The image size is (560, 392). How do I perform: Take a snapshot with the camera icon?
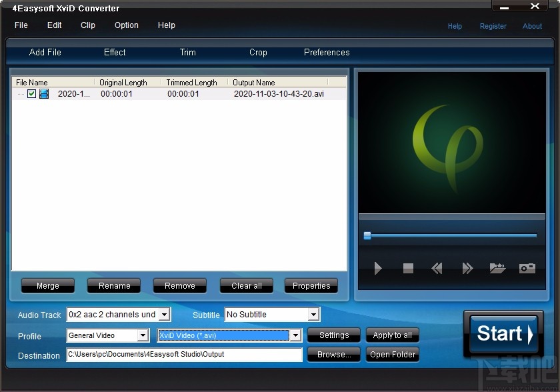click(527, 268)
